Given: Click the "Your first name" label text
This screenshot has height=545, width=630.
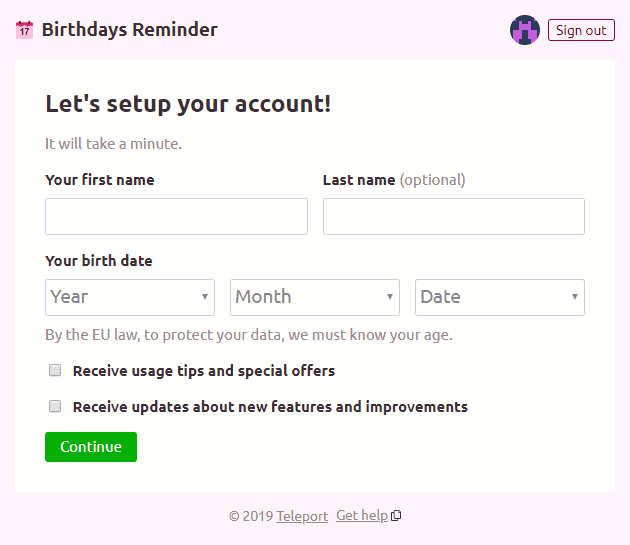Looking at the screenshot, I should click(x=100, y=180).
